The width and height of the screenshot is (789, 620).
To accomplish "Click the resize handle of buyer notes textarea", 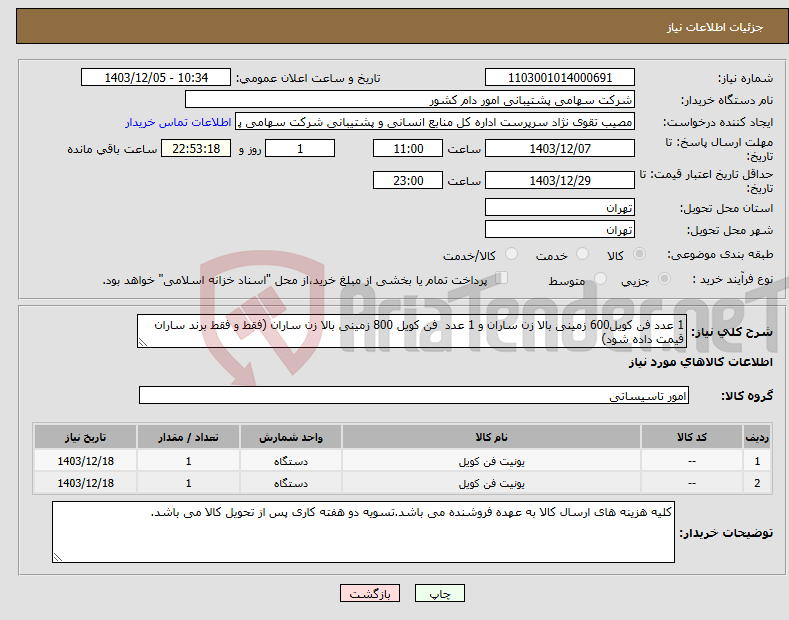I will pos(57,558).
